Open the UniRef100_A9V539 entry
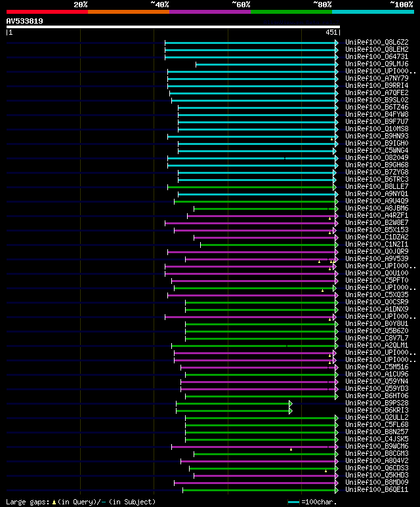Image resolution: width=420 pixels, height=507 pixels. click(x=377, y=258)
